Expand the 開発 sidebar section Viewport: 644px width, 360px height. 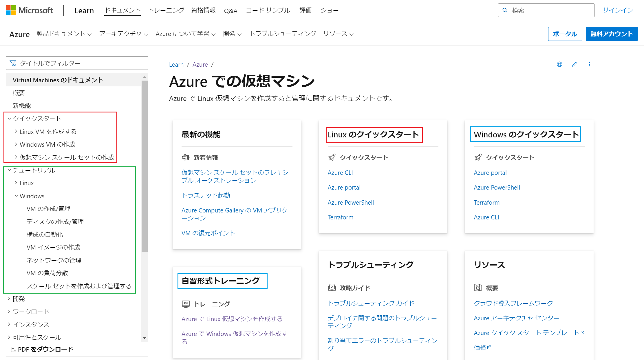click(x=9, y=299)
